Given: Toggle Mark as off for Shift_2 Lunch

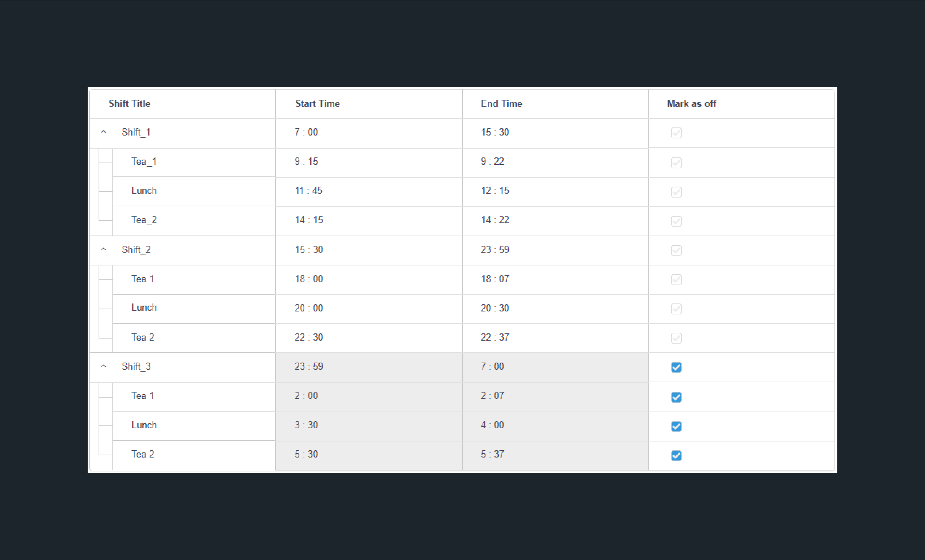Looking at the screenshot, I should pyautogui.click(x=676, y=309).
